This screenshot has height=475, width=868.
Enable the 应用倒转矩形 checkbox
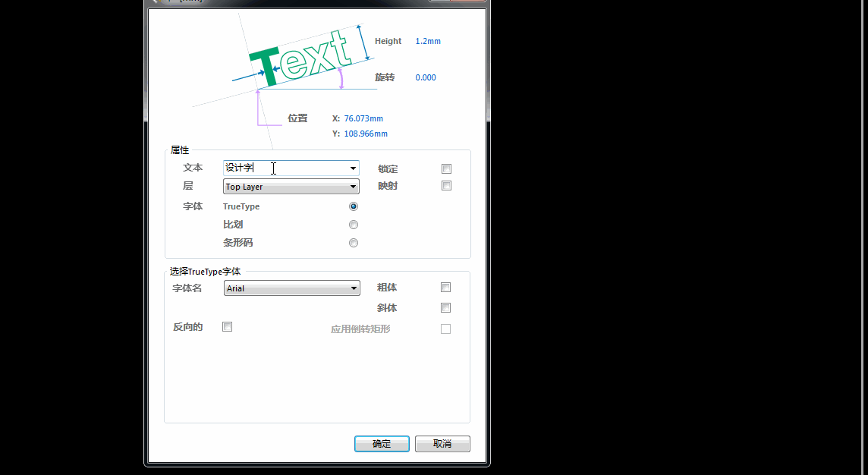pyautogui.click(x=445, y=328)
